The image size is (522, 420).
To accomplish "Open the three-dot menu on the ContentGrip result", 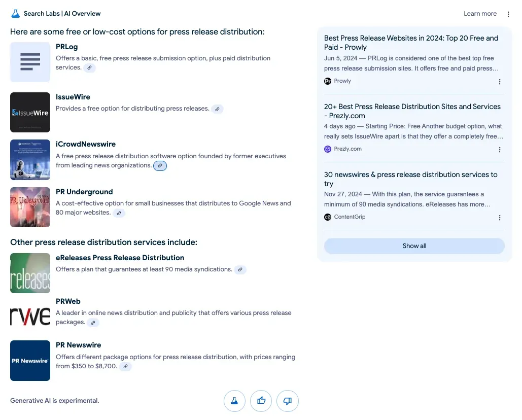I will click(x=500, y=218).
